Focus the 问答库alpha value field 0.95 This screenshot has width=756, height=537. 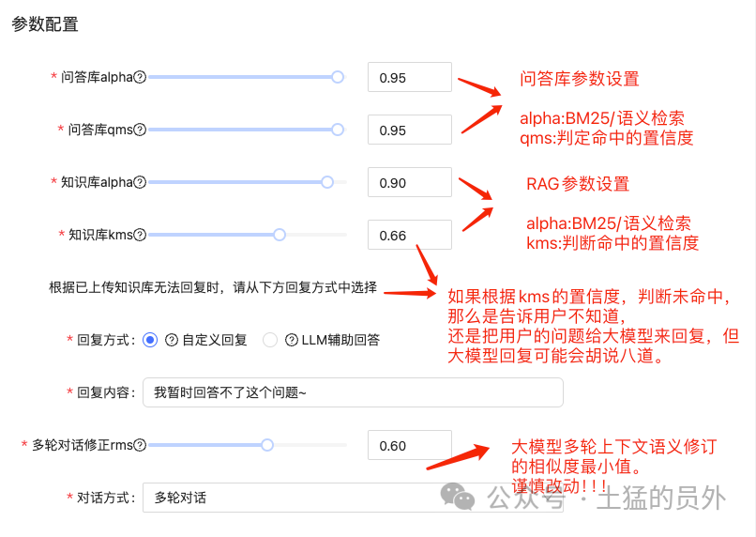pos(410,77)
